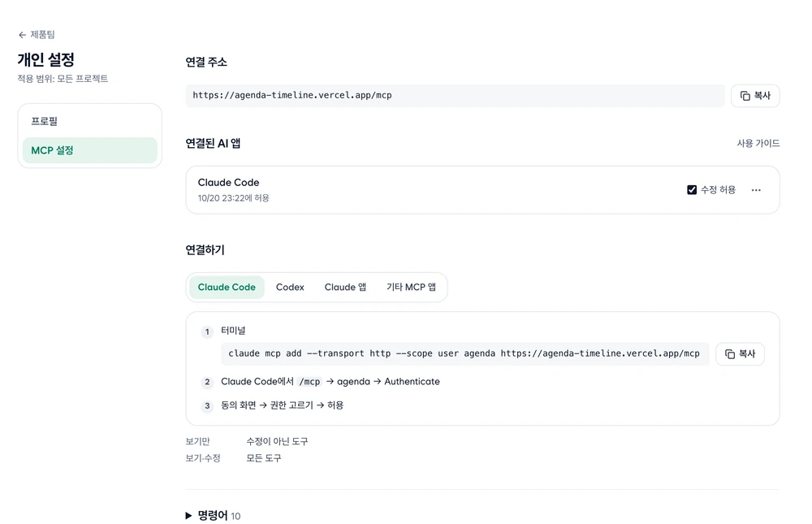This screenshot has height=524, width=812.
Task: Click the 제품팀 back link text
Action: pyautogui.click(x=42, y=35)
